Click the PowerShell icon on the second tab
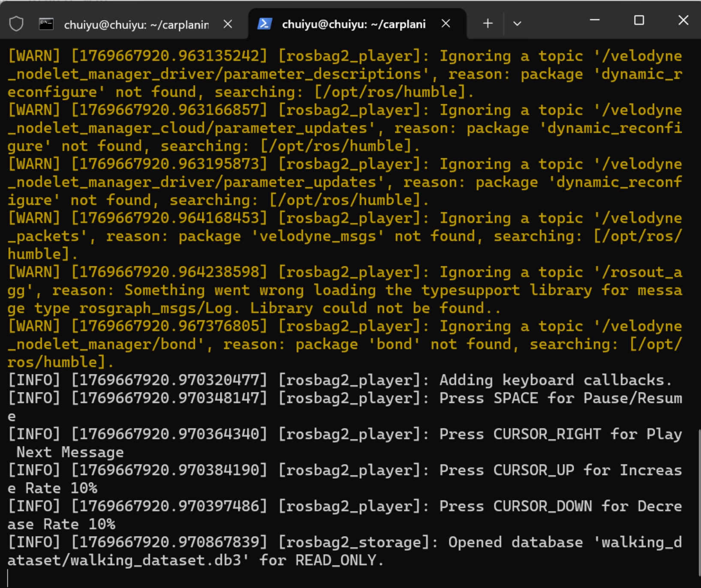Viewport: 701px width, 588px height. pyautogui.click(x=264, y=24)
